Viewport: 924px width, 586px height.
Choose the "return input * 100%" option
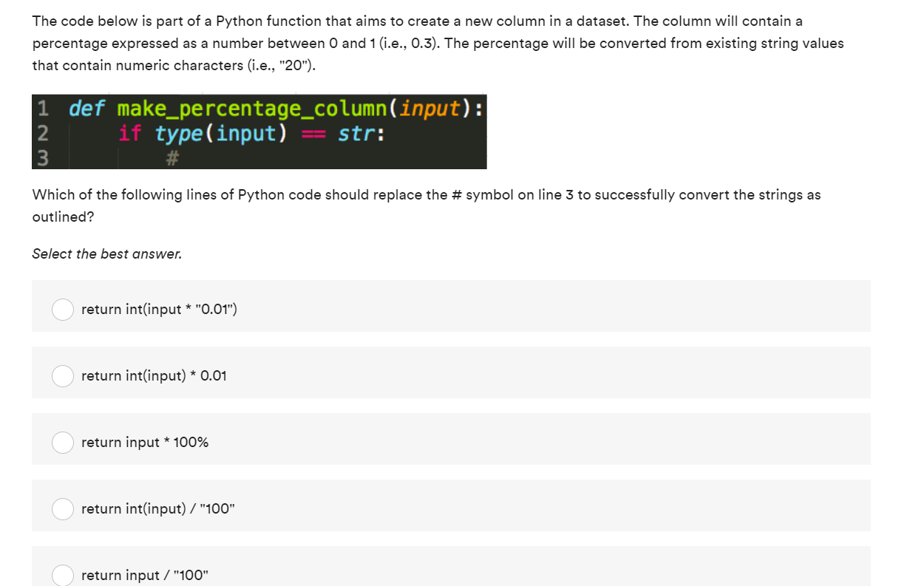point(63,443)
